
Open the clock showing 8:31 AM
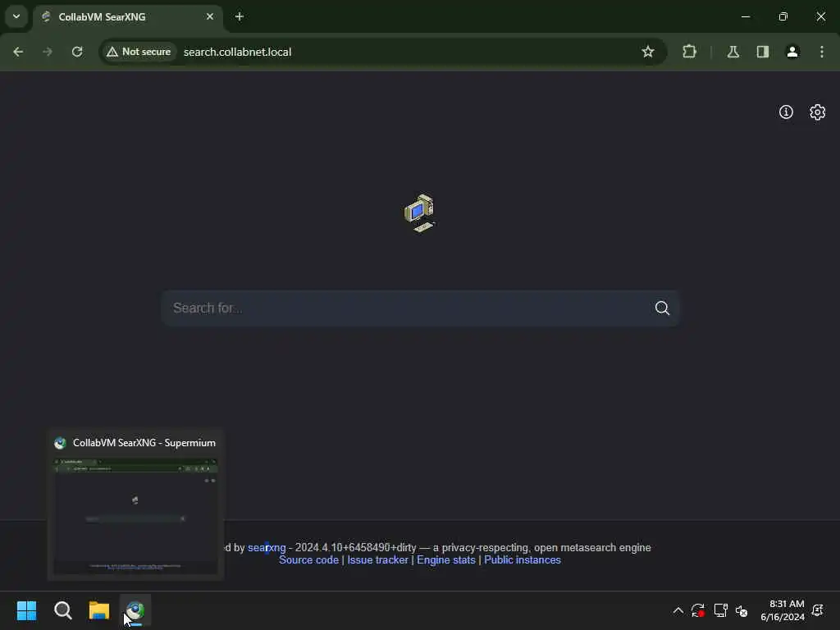pos(782,610)
